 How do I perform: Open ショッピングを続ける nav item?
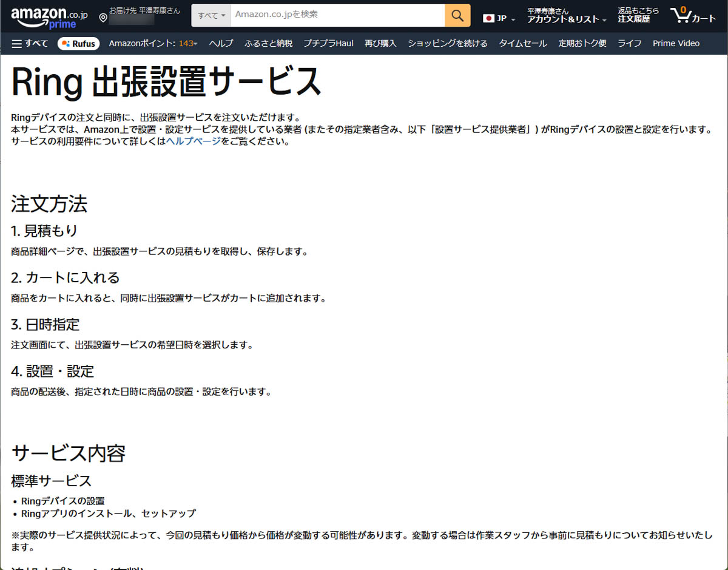[448, 44]
